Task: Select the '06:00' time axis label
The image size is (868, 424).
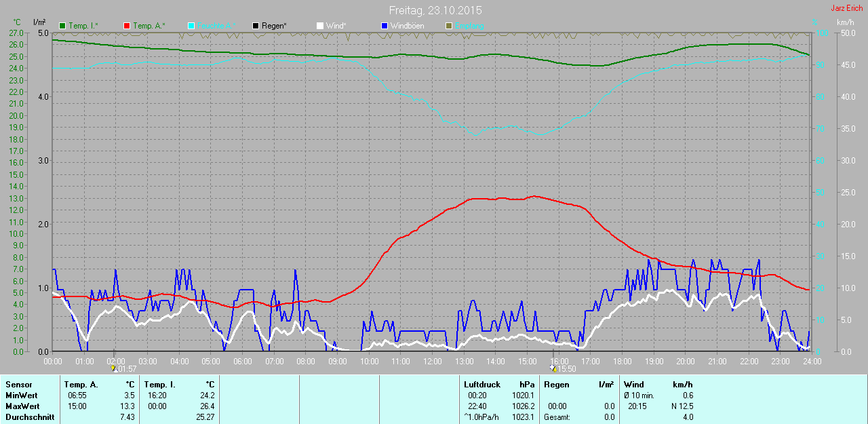Action: 243,361
